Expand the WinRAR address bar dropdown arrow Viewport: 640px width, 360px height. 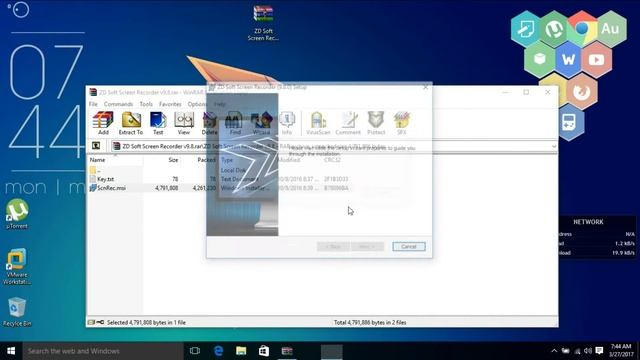(x=553, y=146)
